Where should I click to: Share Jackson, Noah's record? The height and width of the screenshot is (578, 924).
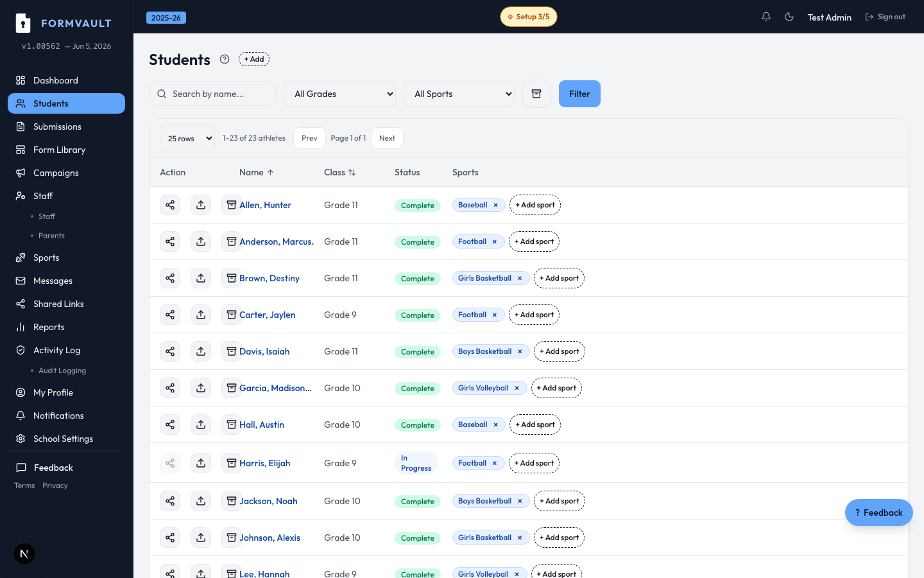click(170, 501)
